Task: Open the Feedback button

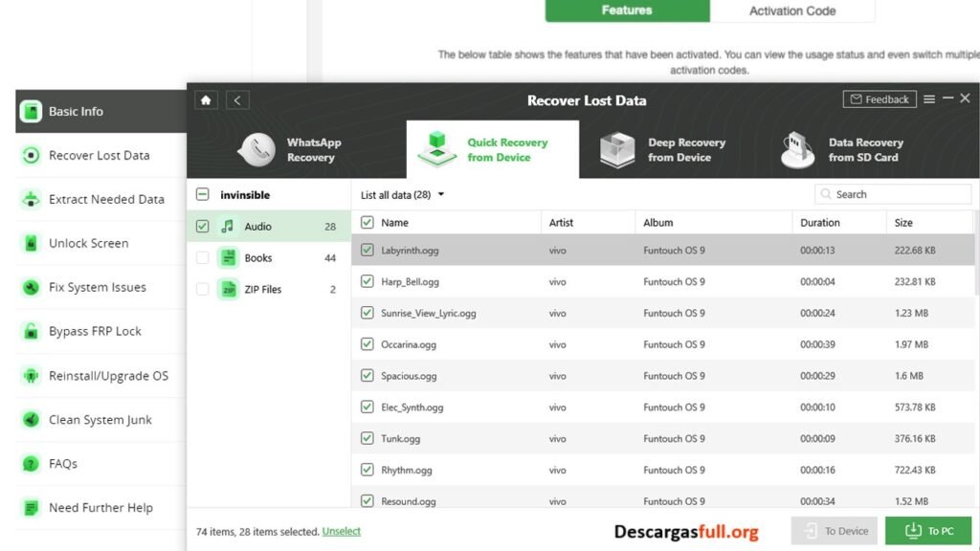Action: [879, 99]
